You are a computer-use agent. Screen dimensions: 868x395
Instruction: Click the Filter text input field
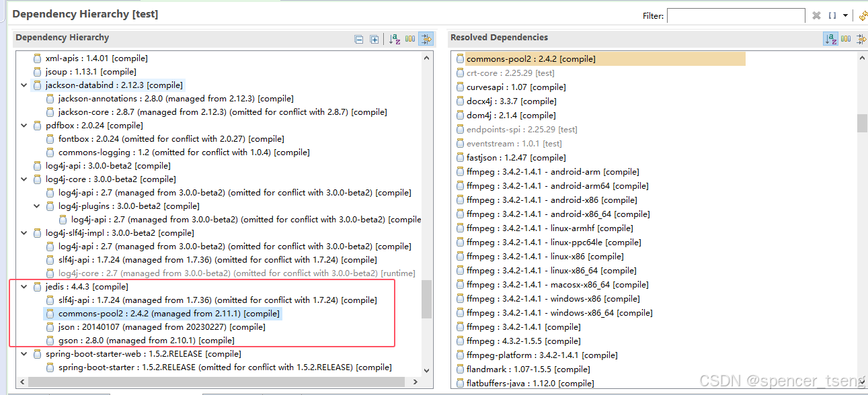[x=736, y=15]
